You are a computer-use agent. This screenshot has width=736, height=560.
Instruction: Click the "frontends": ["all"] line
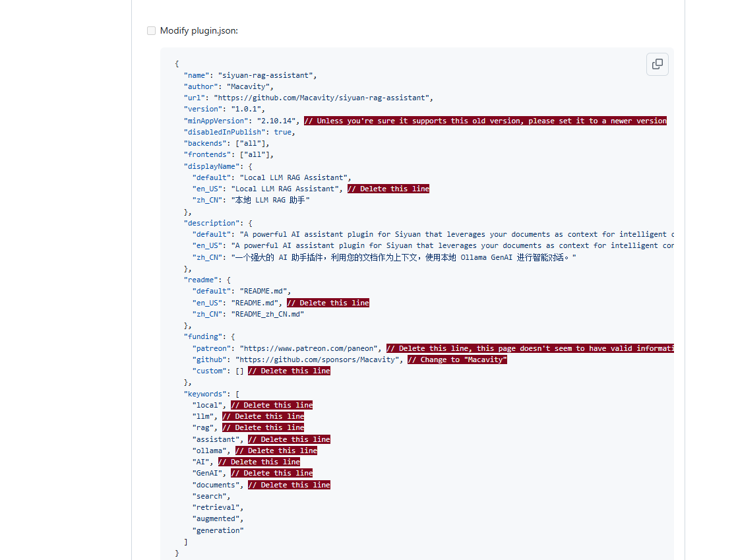[x=229, y=154]
